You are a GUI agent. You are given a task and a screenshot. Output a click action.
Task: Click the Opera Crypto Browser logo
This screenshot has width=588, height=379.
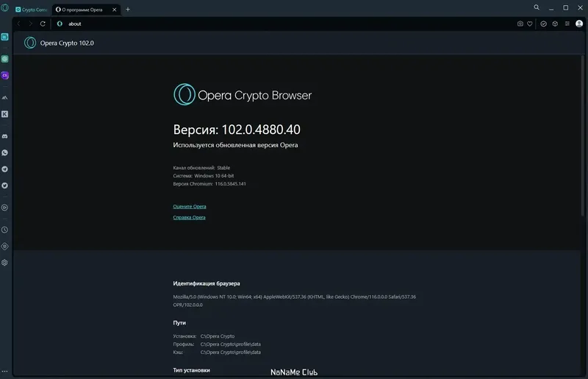243,95
